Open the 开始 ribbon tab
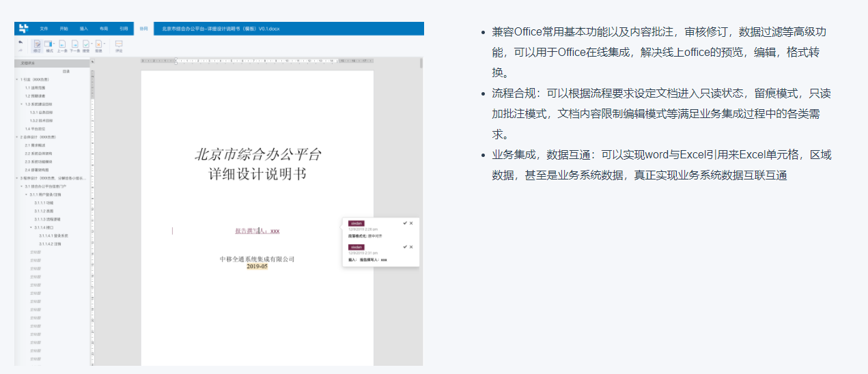Viewport: 868px width, 374px height. (x=64, y=29)
